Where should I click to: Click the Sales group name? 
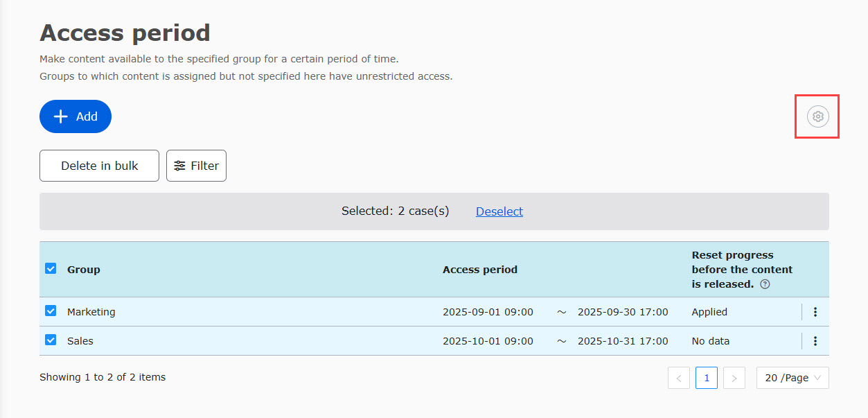[80, 341]
